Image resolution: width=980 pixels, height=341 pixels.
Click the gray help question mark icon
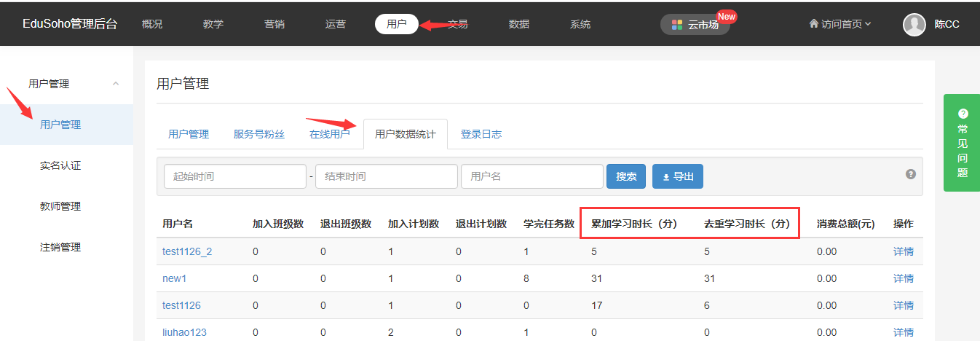tap(910, 174)
